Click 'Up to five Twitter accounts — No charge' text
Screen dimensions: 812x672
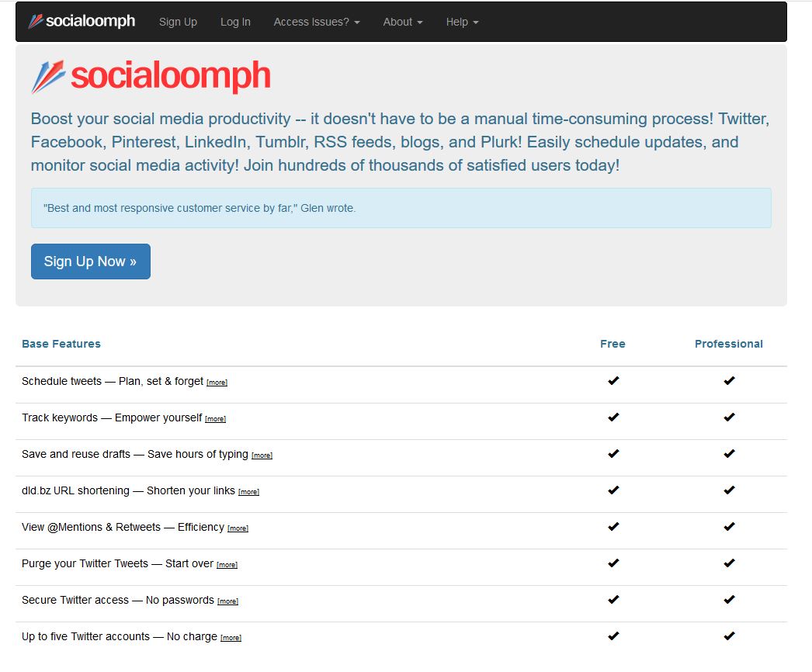(120, 636)
